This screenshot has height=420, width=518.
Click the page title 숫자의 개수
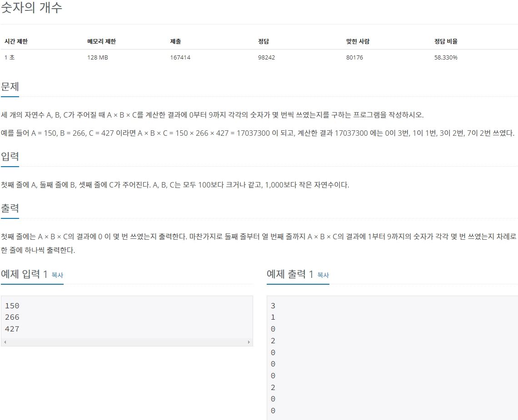click(x=31, y=7)
